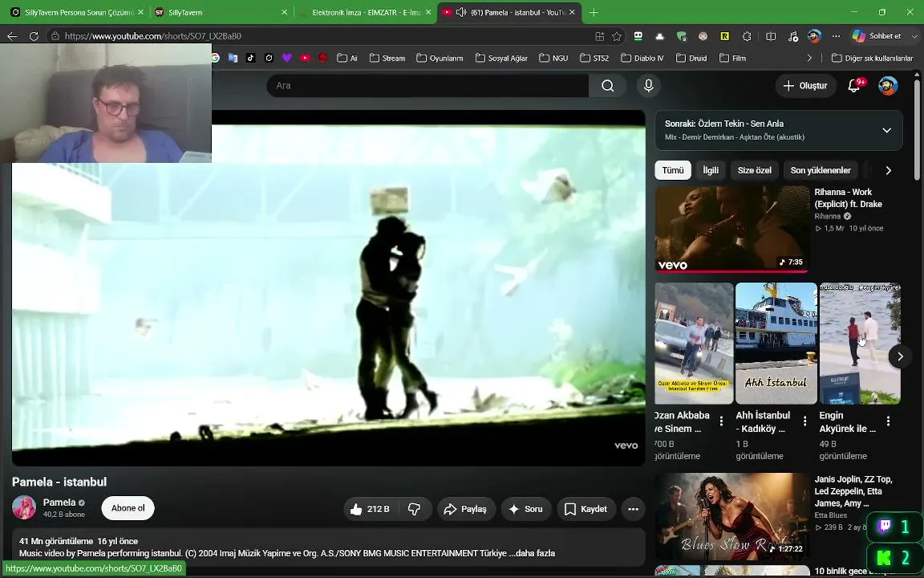Open the Diablo IV bookmarks folder
This screenshot has height=578, width=924.
click(x=642, y=58)
